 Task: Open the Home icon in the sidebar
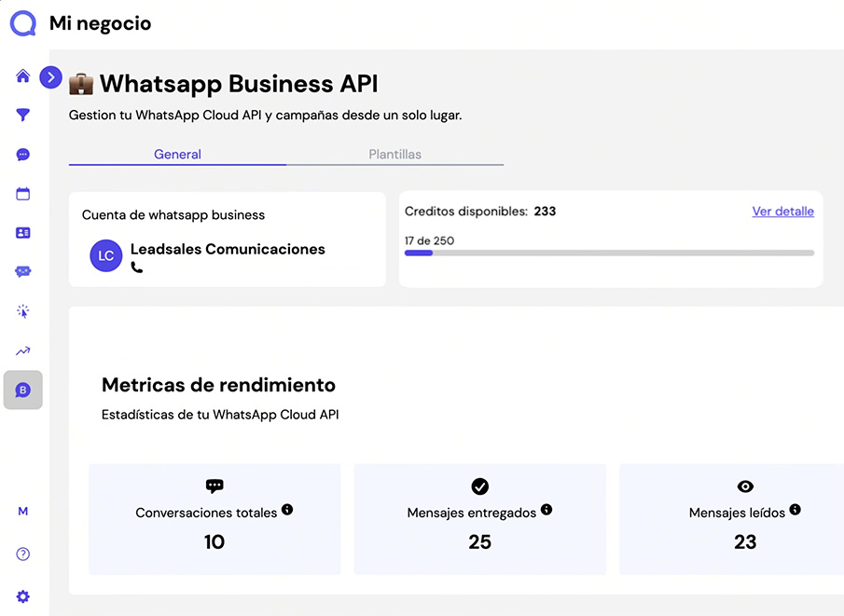22,76
